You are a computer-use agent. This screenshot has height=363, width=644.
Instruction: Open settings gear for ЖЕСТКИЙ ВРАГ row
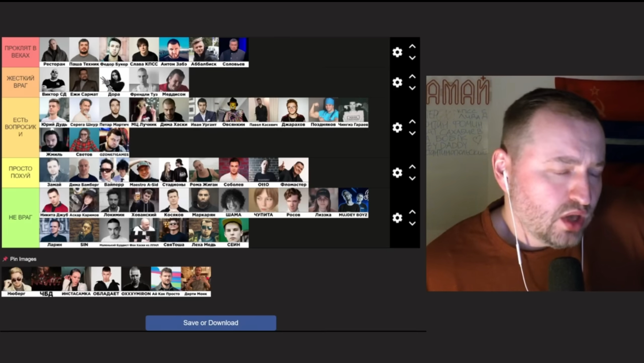coord(397,82)
